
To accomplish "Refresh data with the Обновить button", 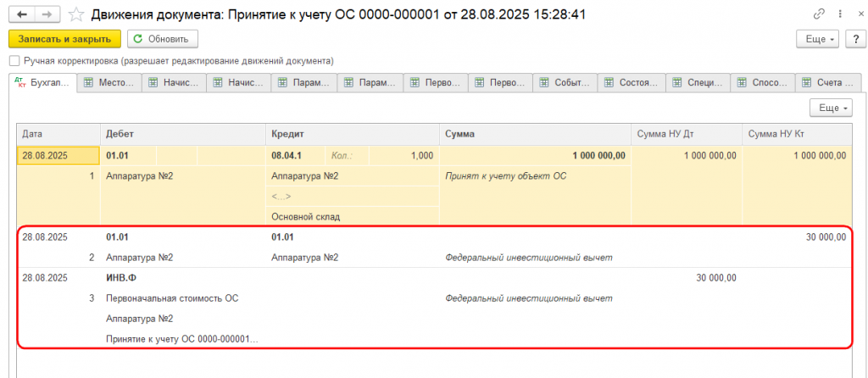I will pyautogui.click(x=163, y=39).
